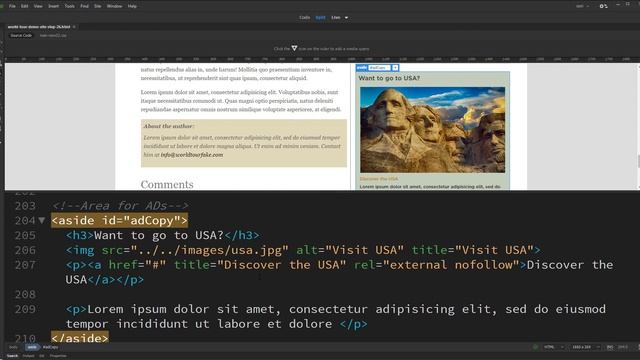Close the open HTML document tab
640x360 pixels.
[x=74, y=27]
